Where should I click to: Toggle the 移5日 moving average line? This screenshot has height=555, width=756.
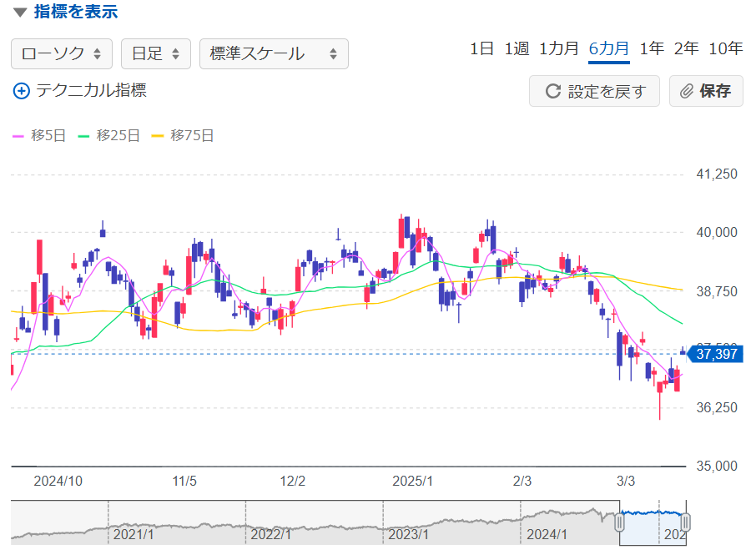tap(38, 135)
